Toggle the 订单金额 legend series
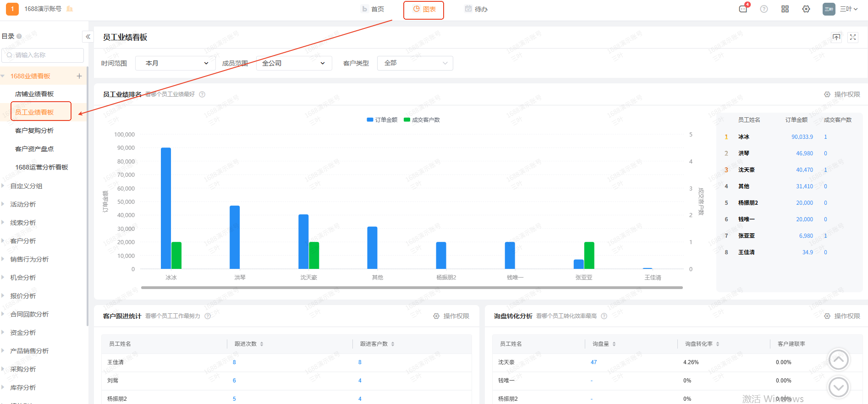868x404 pixels. [x=382, y=120]
